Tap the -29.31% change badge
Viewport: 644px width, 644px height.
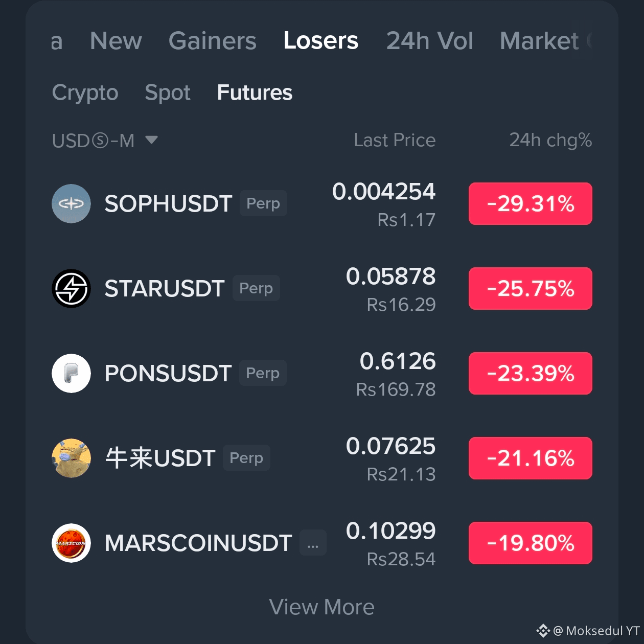(x=531, y=203)
